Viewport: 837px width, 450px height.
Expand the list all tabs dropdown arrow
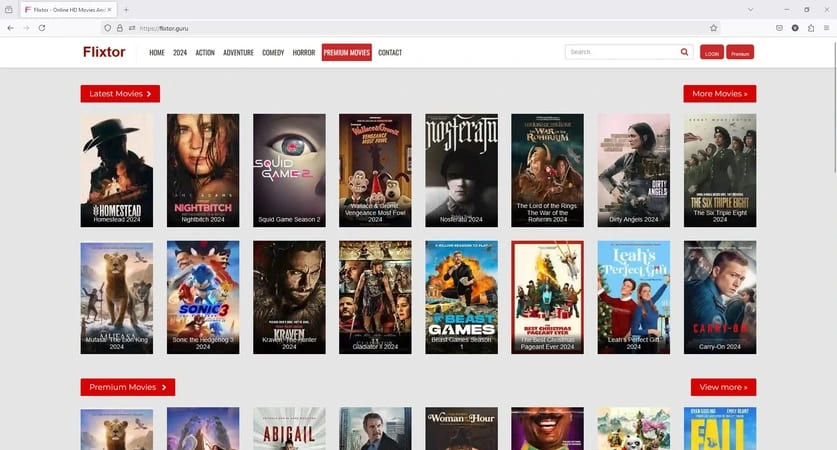(x=751, y=9)
